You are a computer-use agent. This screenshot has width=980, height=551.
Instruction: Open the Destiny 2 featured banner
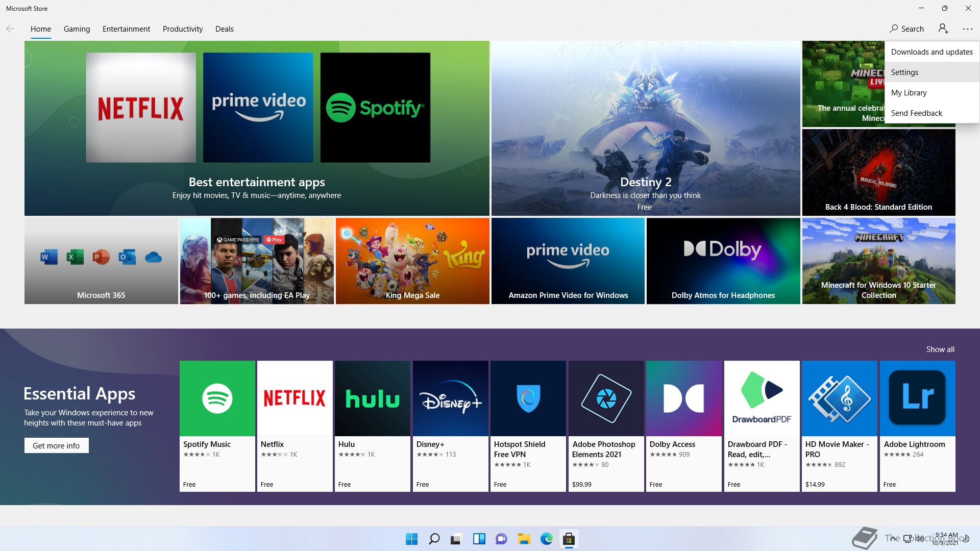click(646, 128)
